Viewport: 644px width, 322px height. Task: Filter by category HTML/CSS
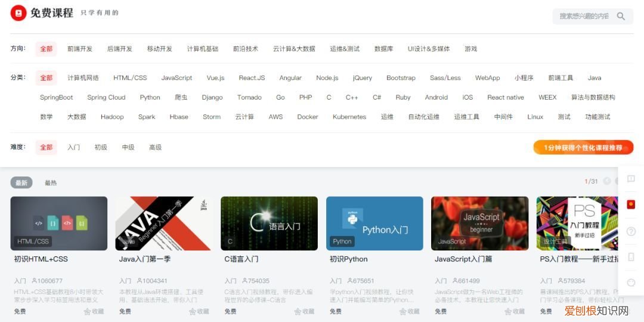click(x=130, y=78)
